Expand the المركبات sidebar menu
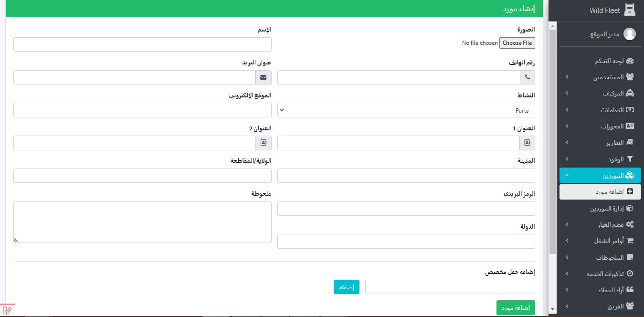This screenshot has width=644, height=317. [x=600, y=94]
